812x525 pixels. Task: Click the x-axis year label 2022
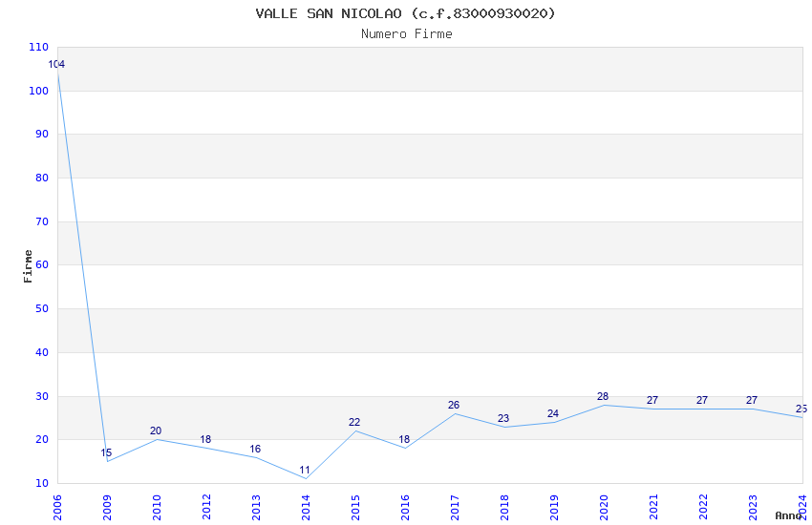(x=703, y=508)
